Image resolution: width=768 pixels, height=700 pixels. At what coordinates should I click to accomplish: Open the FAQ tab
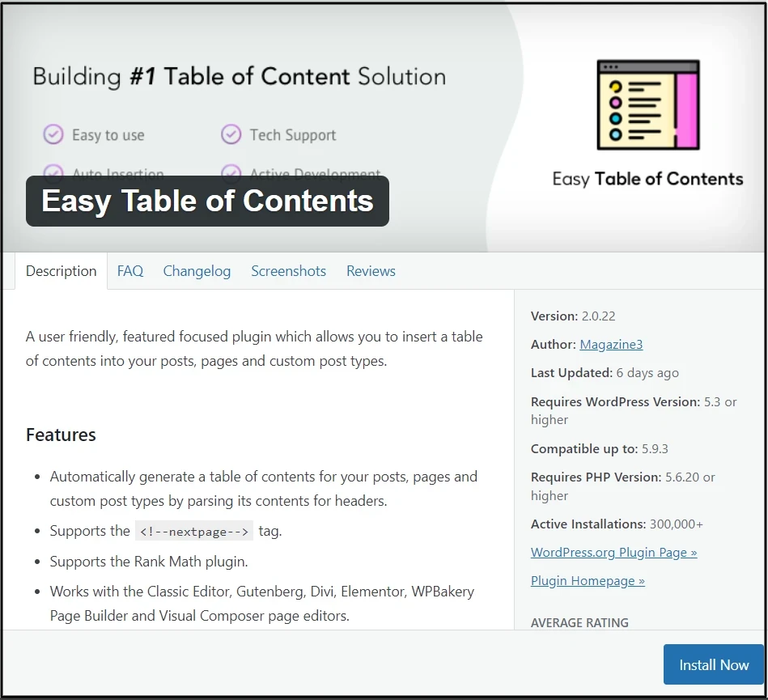click(129, 271)
